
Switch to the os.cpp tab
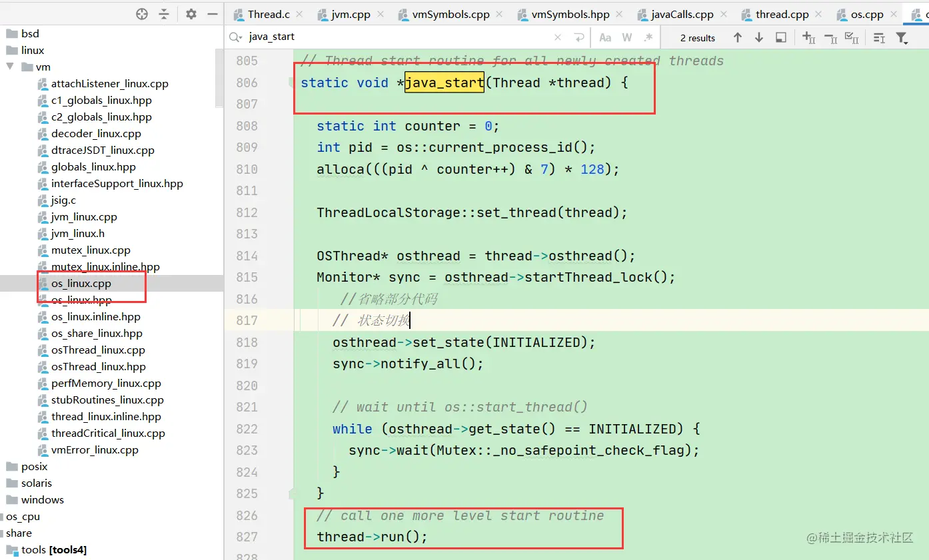(867, 14)
